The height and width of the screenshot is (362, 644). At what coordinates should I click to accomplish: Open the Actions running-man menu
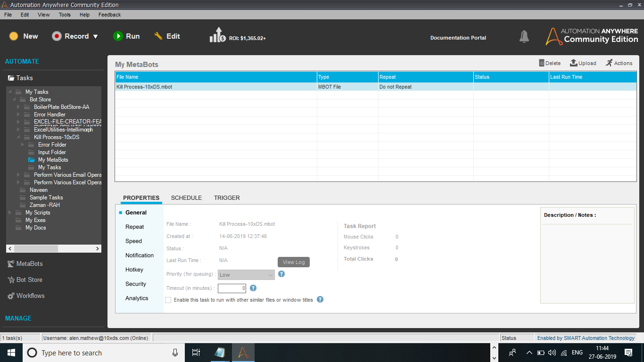(x=609, y=63)
